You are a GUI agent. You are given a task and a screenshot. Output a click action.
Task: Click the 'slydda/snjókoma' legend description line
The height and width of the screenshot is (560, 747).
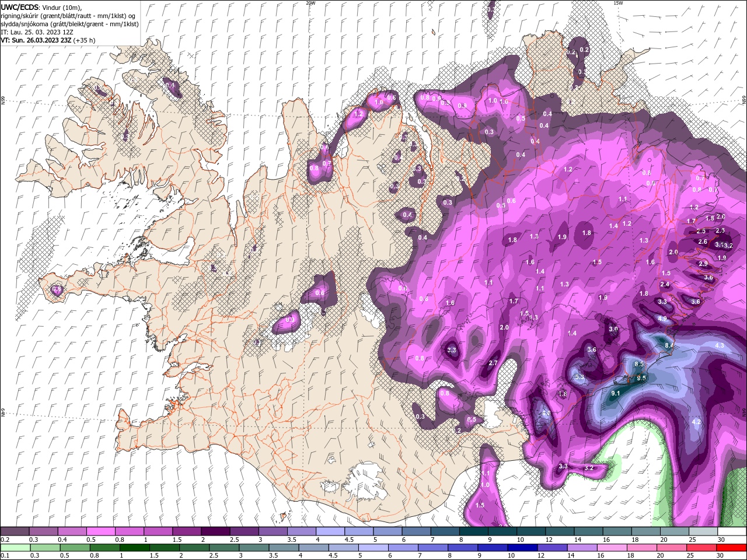point(70,24)
